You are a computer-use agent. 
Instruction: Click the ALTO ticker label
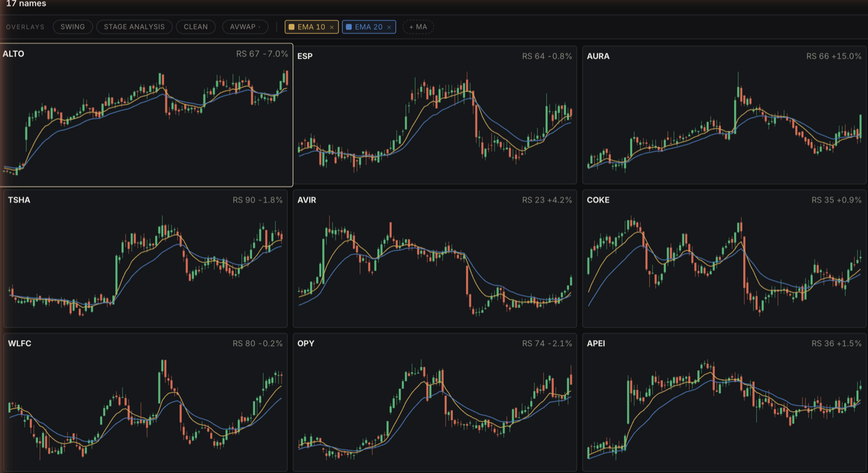tap(14, 54)
